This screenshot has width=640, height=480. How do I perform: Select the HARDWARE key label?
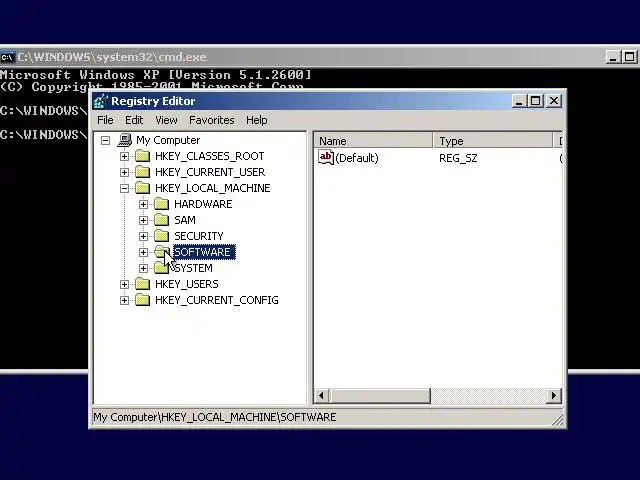coord(203,204)
